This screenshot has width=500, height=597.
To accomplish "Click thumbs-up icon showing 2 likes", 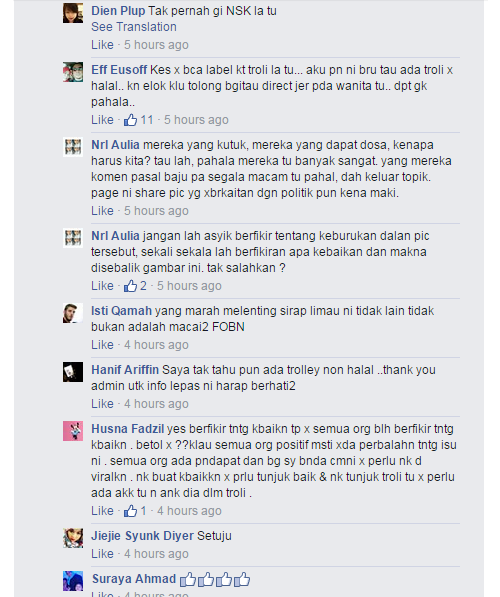I will 130,286.
